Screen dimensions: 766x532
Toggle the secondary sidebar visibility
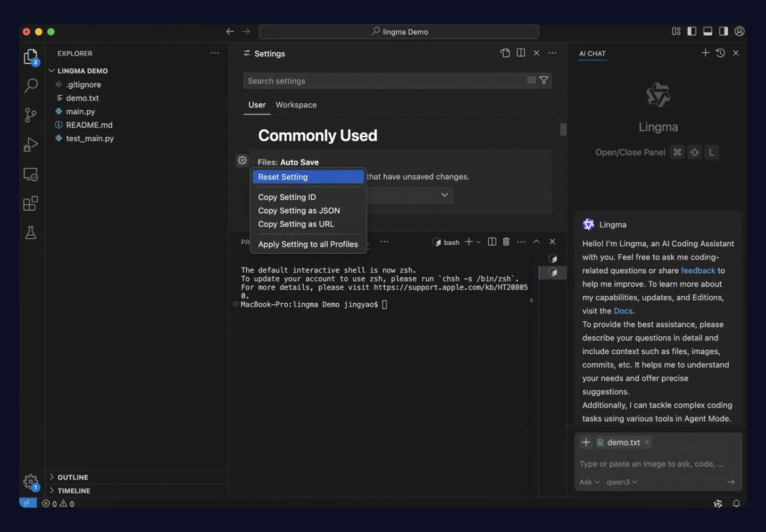(723, 31)
